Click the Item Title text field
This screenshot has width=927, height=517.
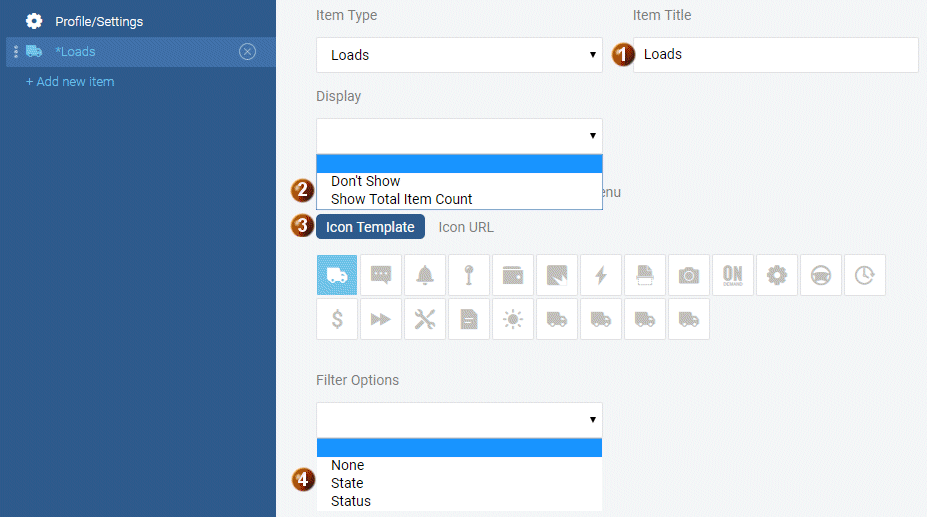click(x=775, y=55)
